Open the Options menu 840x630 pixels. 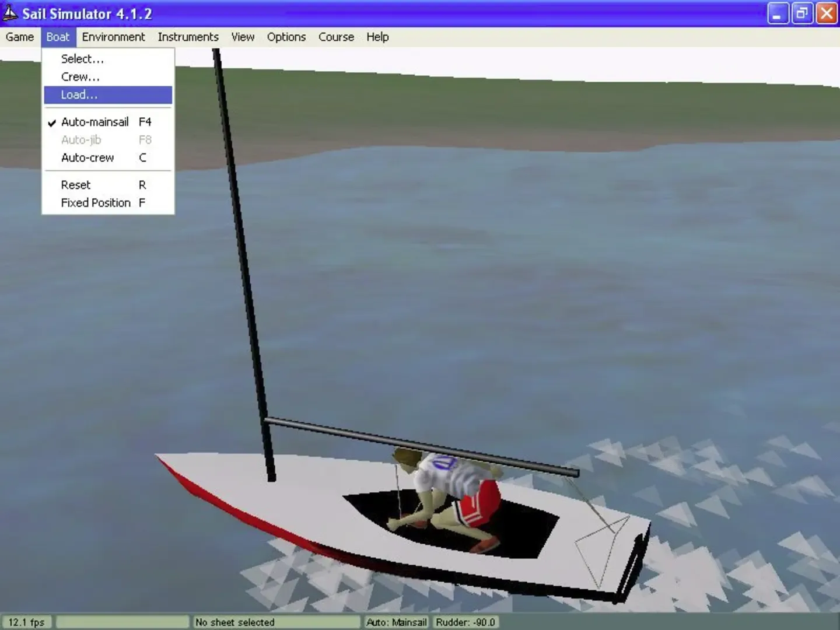pyautogui.click(x=286, y=37)
